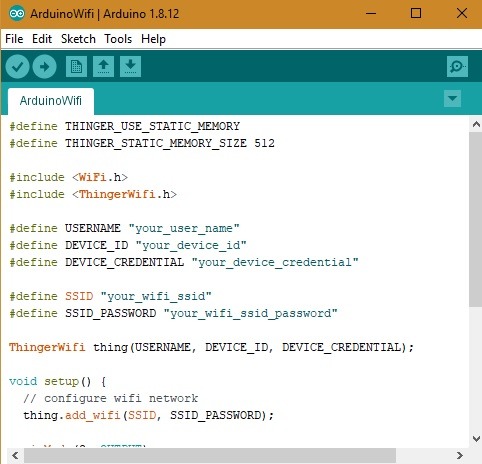Open the Serial Monitor magnifier icon

(457, 67)
